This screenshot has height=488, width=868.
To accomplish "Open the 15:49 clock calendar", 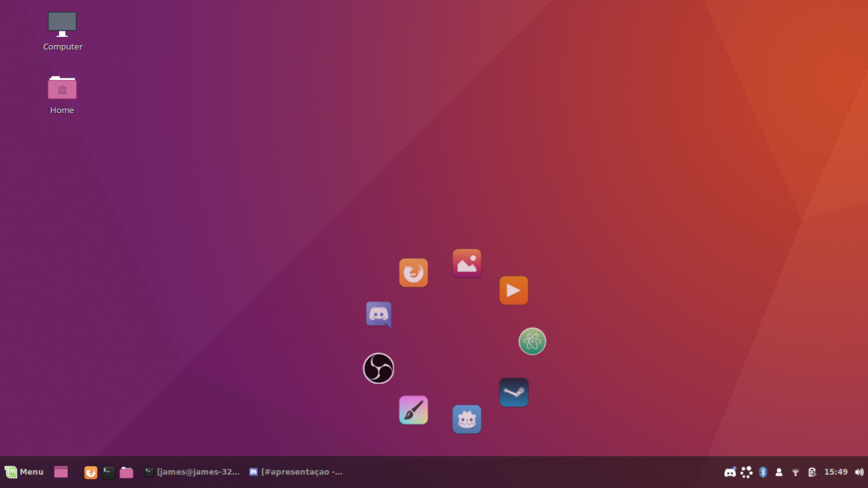I will click(835, 472).
